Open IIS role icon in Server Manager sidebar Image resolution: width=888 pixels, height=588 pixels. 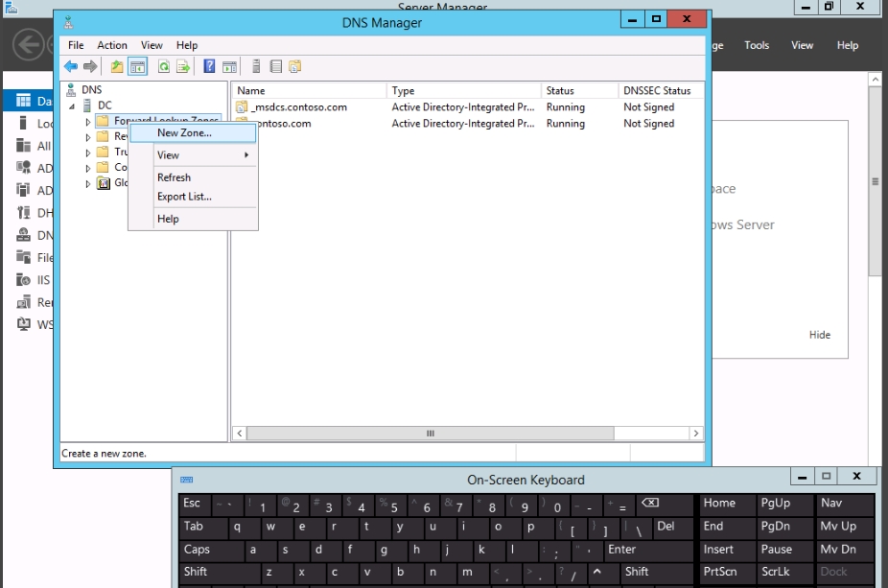point(23,279)
